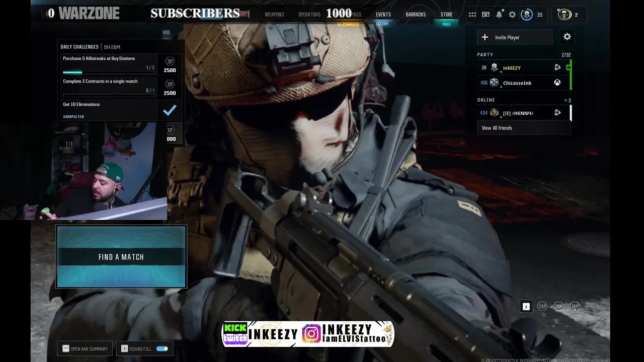644x362 pixels.
Task: Click View All Friends
Action: click(524, 128)
